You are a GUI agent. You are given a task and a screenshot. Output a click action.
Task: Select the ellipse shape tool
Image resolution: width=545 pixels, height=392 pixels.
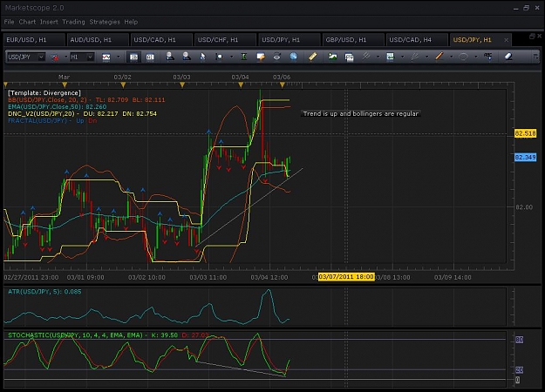[x=463, y=57]
